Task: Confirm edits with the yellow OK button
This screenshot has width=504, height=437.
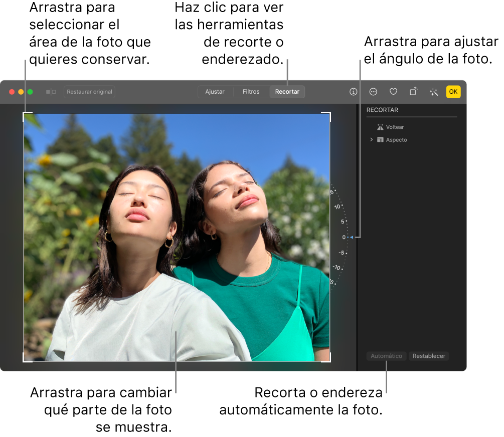Action: pos(453,92)
